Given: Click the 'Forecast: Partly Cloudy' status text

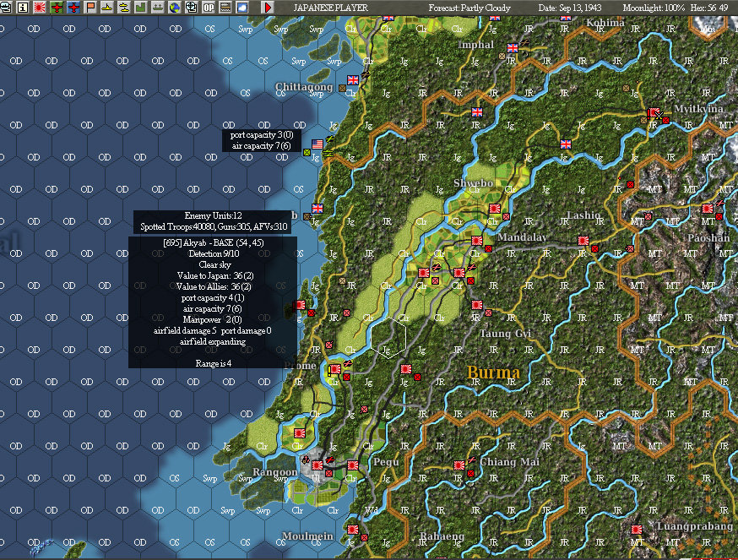Looking at the screenshot, I should click(x=469, y=8).
